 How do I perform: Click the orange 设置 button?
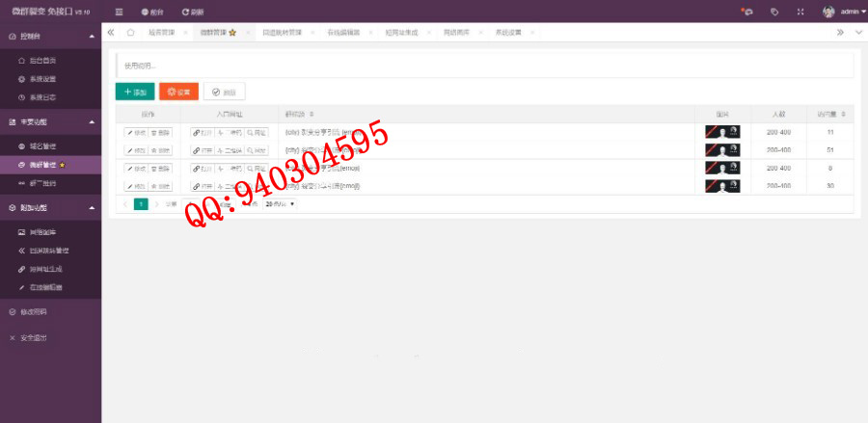(x=178, y=92)
